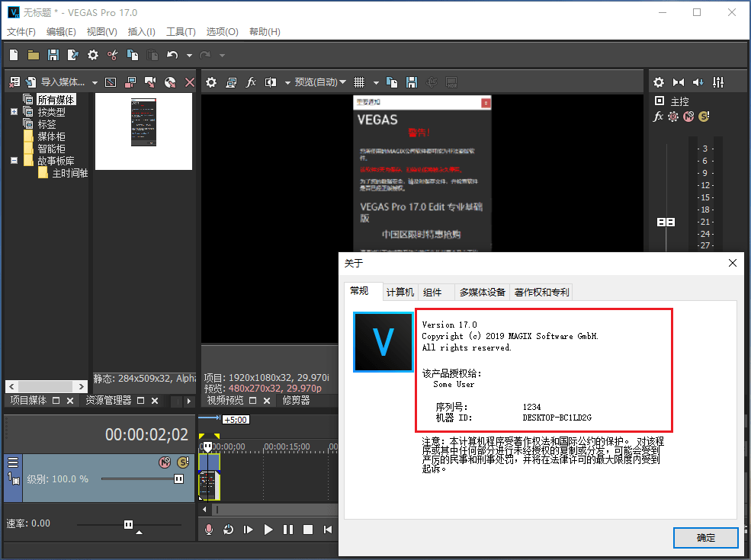
Task: Open 著作权和专利 tab in About dialog
Action: [541, 292]
